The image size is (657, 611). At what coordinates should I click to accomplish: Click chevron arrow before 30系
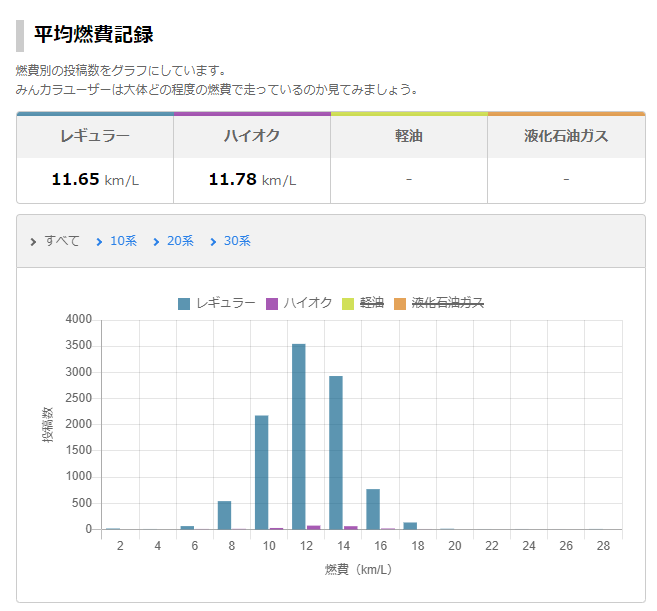pyautogui.click(x=213, y=242)
